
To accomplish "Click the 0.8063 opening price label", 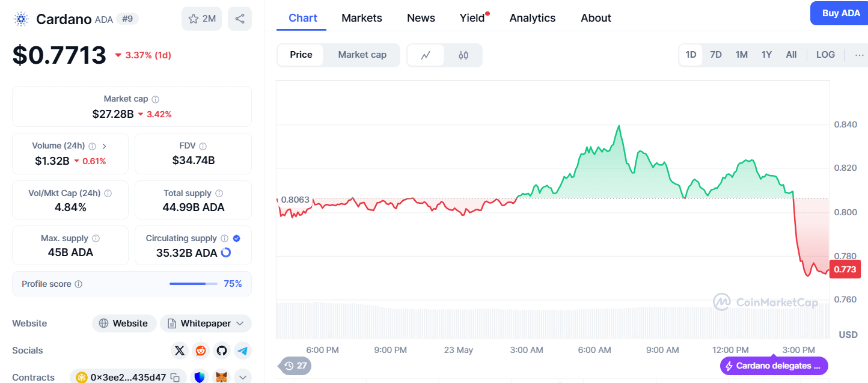I will coord(295,200).
